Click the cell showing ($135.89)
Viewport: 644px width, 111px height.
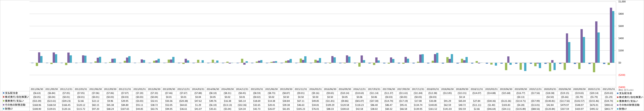520,109
